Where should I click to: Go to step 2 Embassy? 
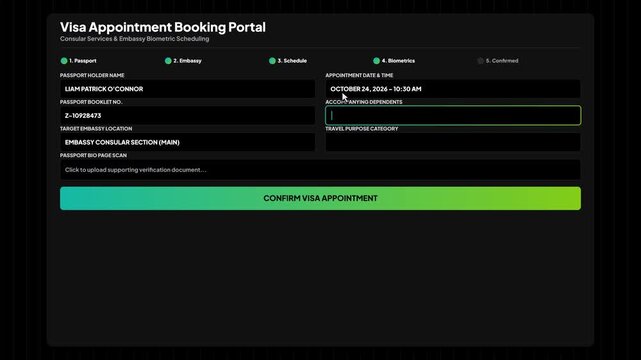[183, 60]
